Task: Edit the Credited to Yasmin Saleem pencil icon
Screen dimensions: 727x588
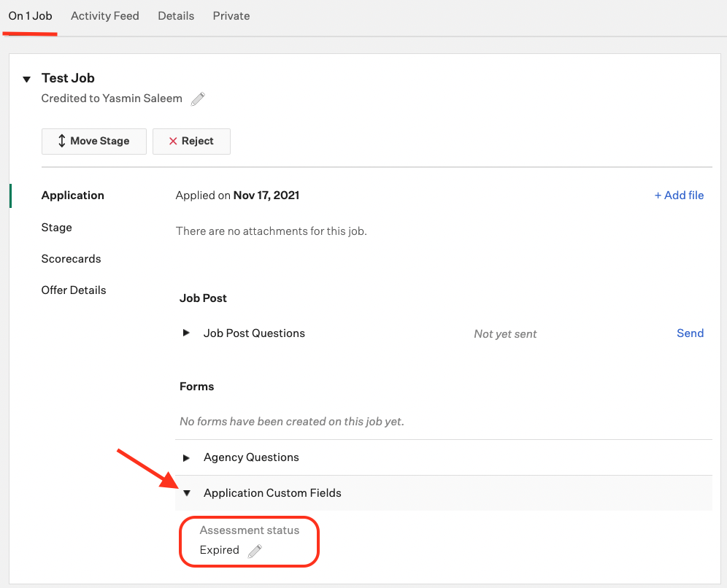Action: point(198,98)
